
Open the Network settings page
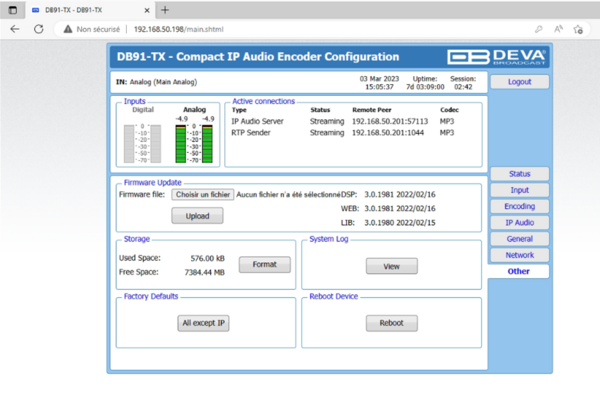519,255
